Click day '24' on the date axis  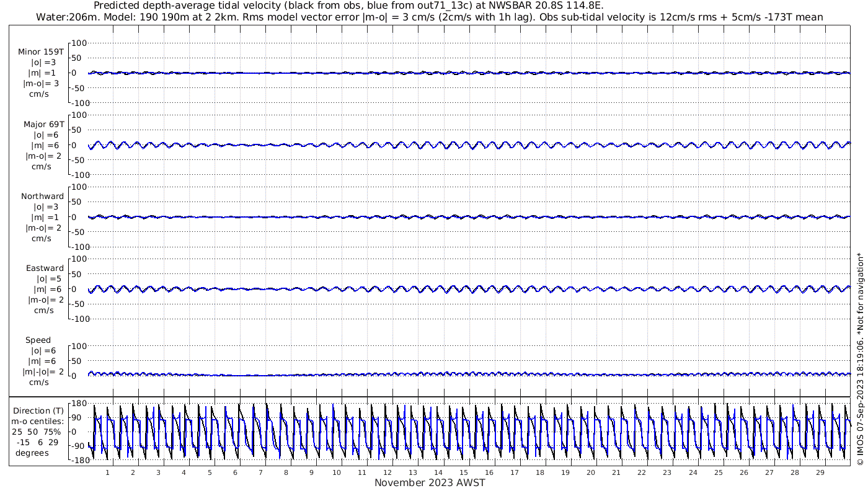click(693, 472)
